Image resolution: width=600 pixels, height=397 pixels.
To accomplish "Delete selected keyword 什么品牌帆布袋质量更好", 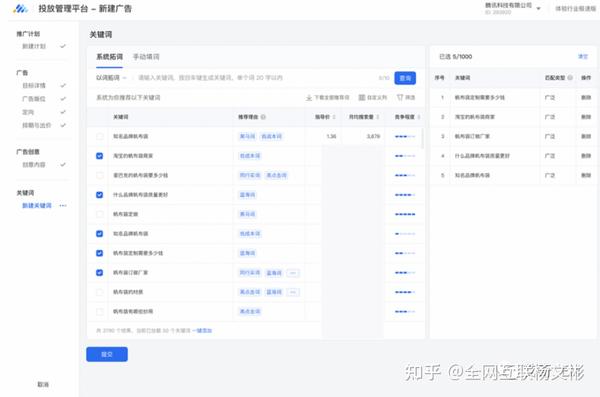I will tap(586, 156).
